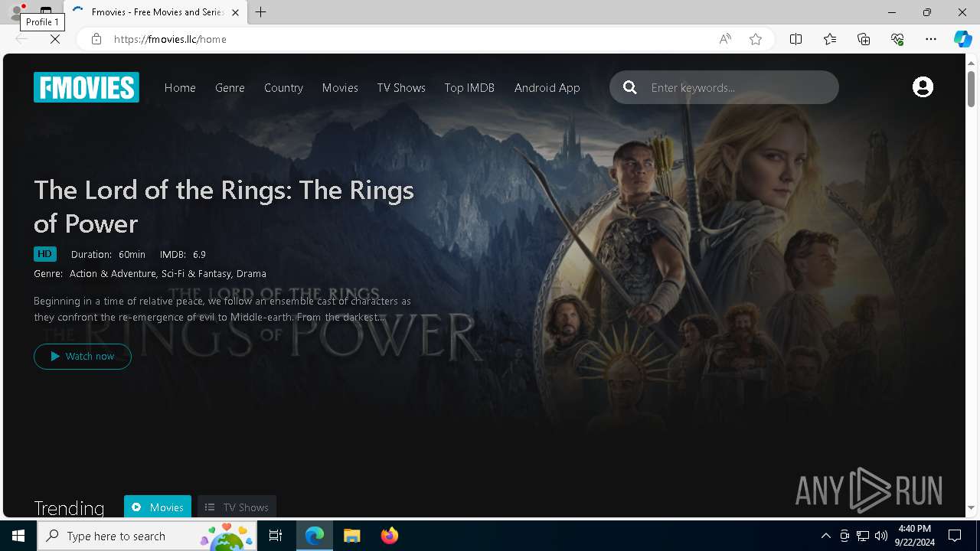This screenshot has width=980, height=551.
Task: Click the address bar URL
Action: point(170,39)
